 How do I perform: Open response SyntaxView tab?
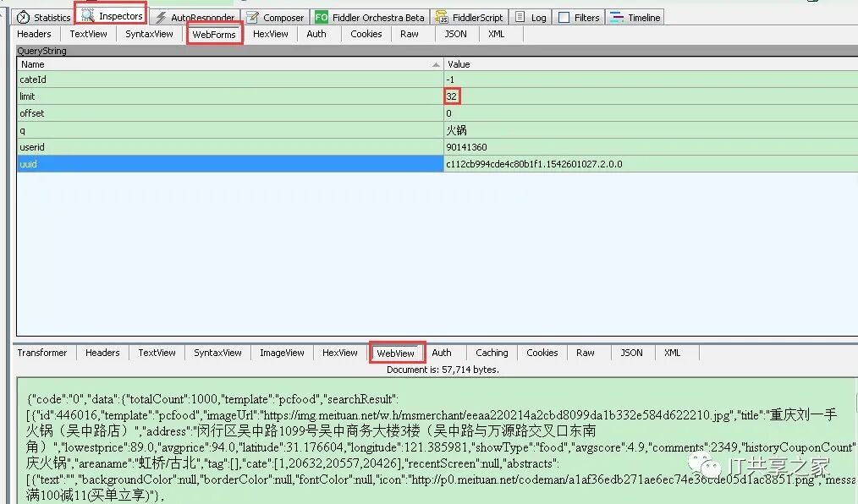(x=217, y=353)
